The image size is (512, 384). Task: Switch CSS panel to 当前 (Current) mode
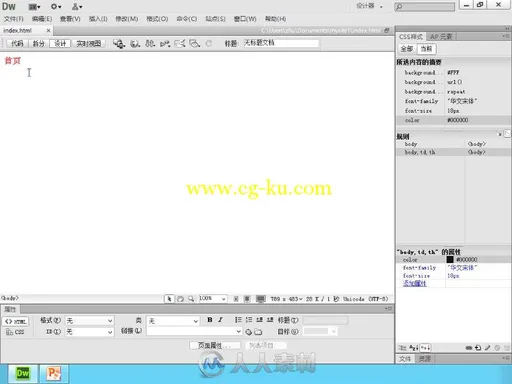426,49
